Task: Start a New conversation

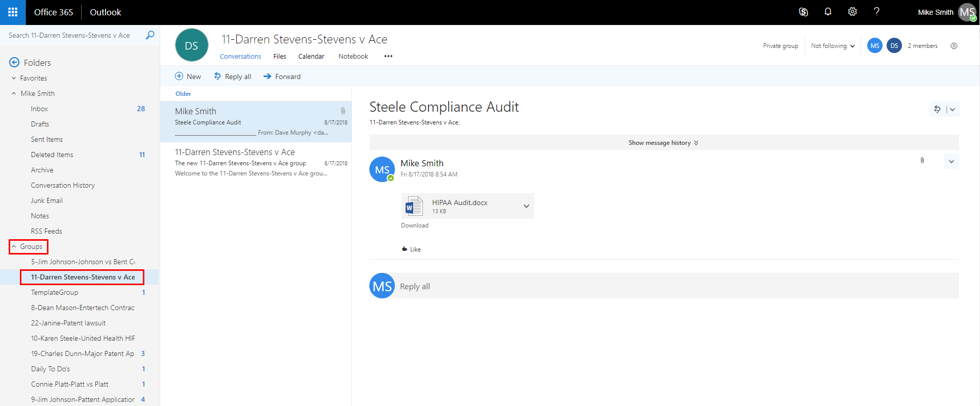Action: click(x=188, y=77)
